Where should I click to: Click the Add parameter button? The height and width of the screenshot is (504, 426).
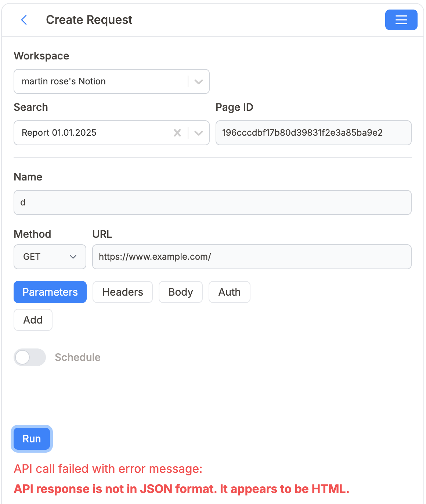click(33, 320)
